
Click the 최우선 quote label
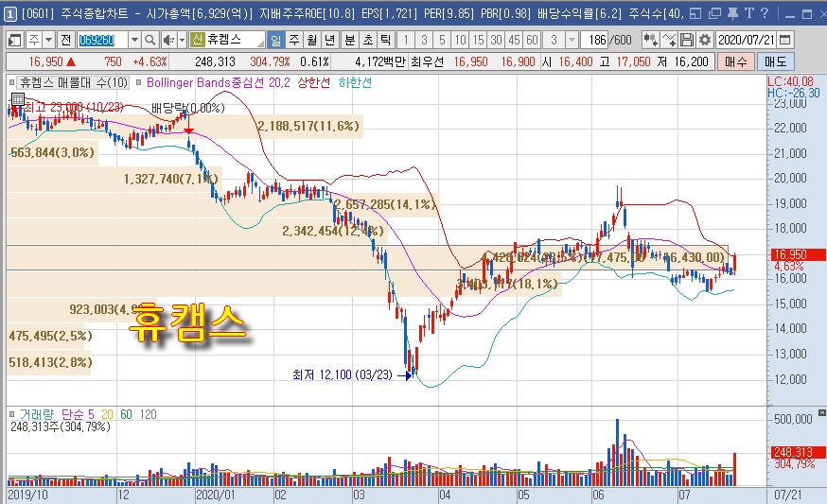[427, 61]
